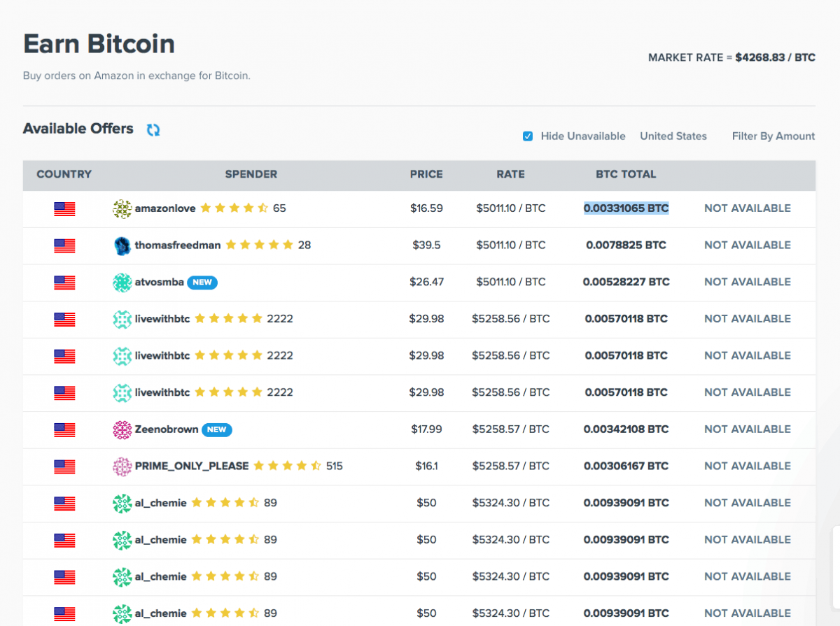Click the US flag in amazonlove's row

click(x=64, y=208)
